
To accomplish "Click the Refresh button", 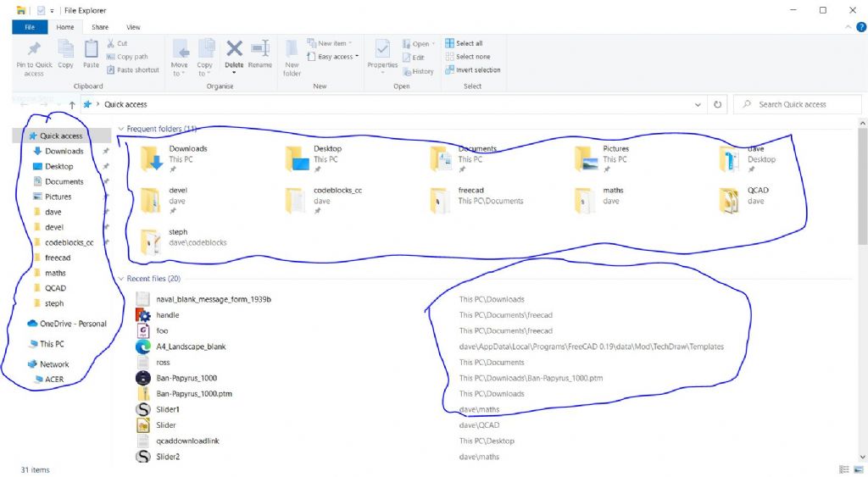I will [x=717, y=104].
